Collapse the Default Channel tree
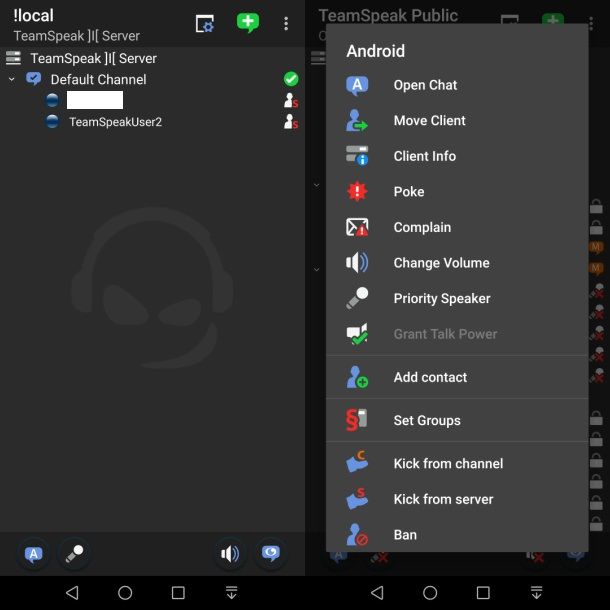The width and height of the screenshot is (610, 610). (12, 79)
